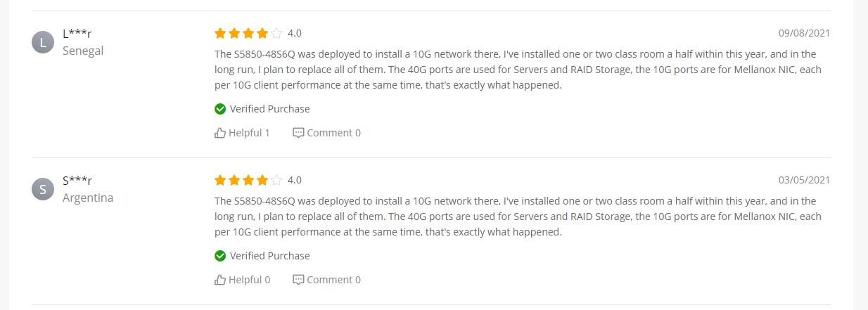
Task: Open Comment 0 on the Senegal review
Action: tap(333, 133)
